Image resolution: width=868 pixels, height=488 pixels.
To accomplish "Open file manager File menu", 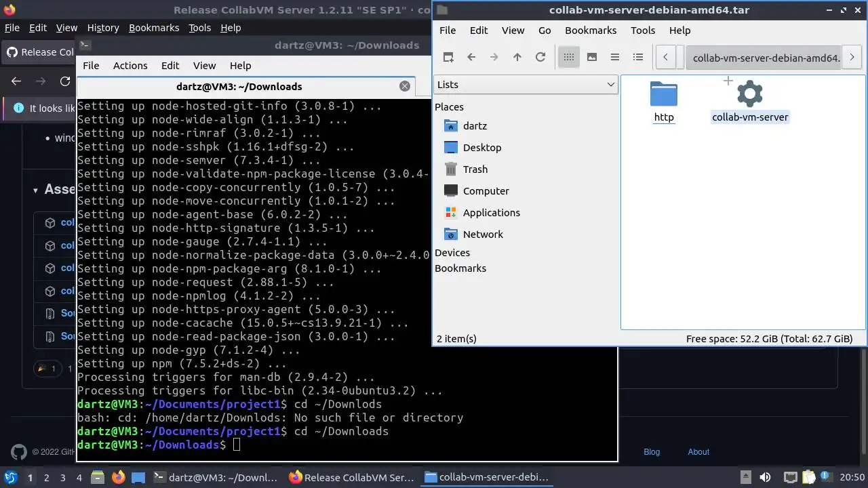I will click(448, 30).
